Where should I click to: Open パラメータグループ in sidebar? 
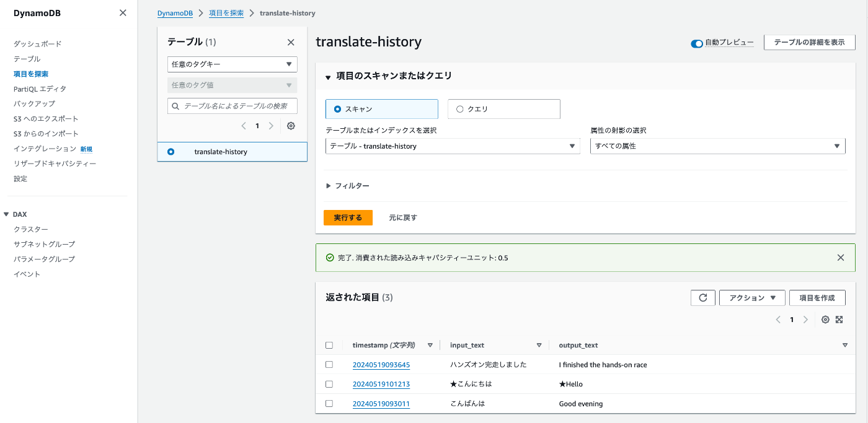pyautogui.click(x=44, y=259)
